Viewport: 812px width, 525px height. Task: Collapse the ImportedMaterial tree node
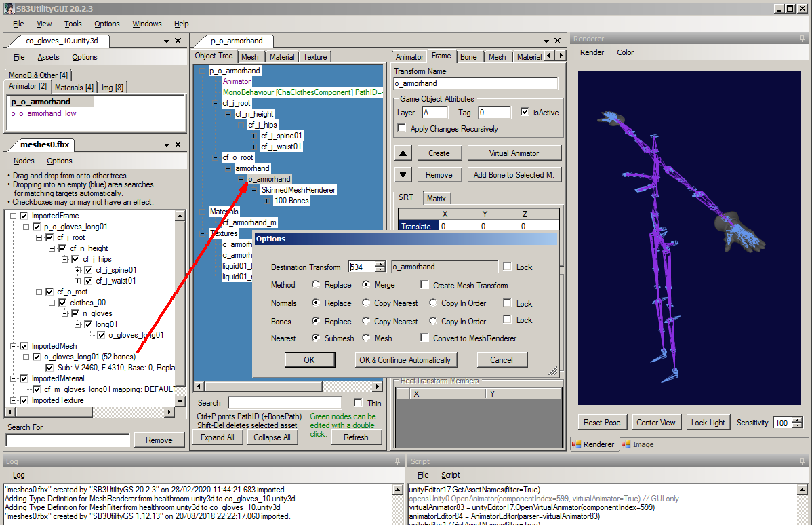tap(14, 379)
